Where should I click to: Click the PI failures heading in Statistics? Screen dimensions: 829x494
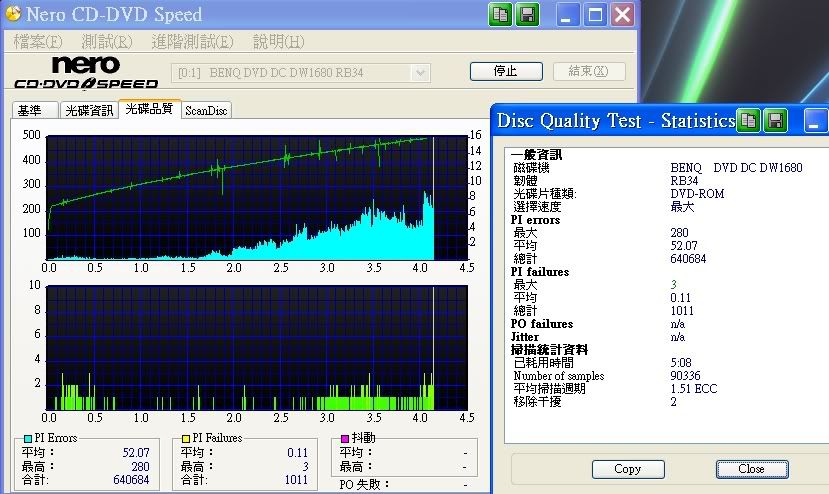540,272
